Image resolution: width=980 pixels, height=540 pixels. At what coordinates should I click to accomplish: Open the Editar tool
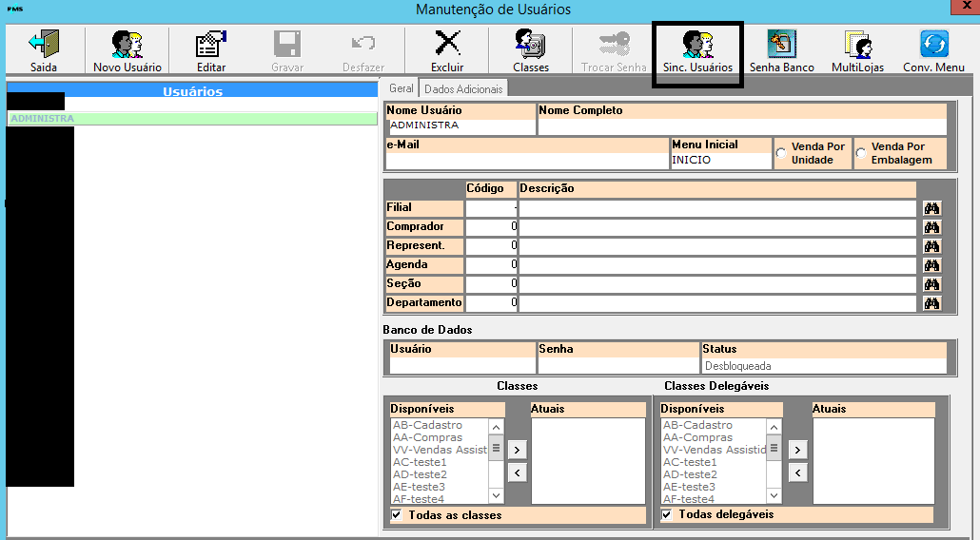click(x=211, y=50)
